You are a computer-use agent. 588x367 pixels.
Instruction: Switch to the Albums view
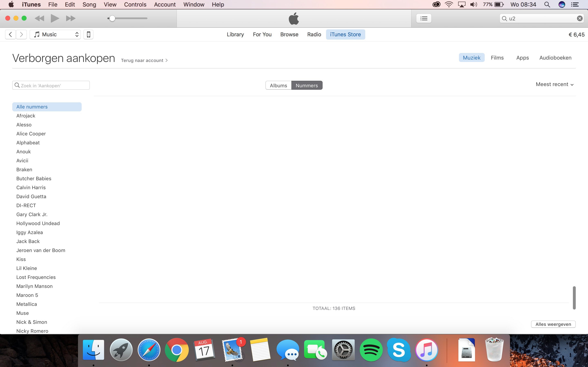coord(278,85)
